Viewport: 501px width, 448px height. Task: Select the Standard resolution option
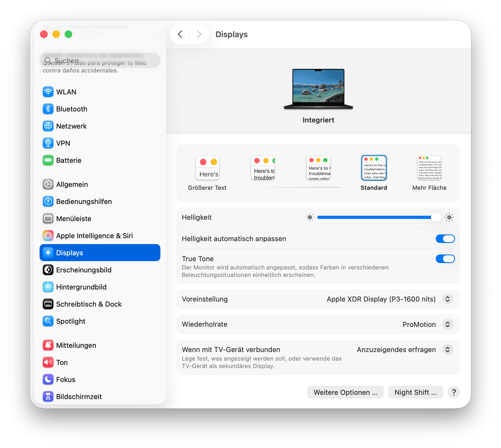(x=374, y=168)
